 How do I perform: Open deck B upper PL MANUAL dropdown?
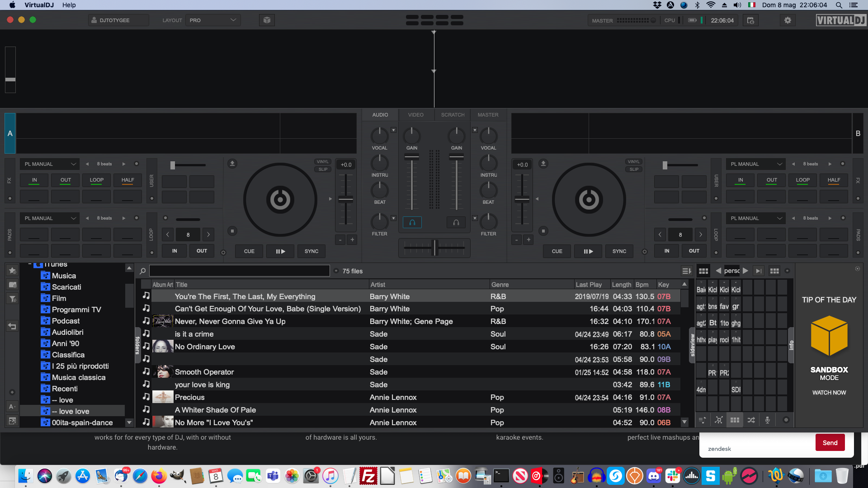point(756,164)
